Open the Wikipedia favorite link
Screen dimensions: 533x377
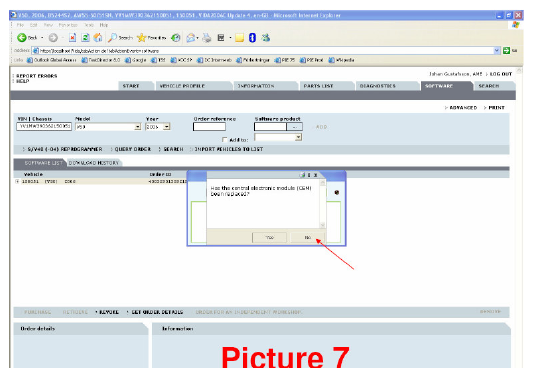tap(342, 60)
